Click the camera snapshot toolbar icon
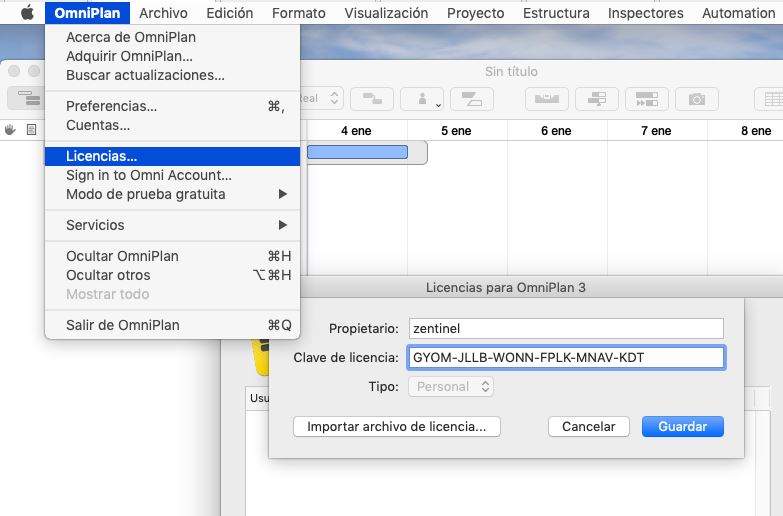Screen dimensions: 783x516 click(x=697, y=98)
